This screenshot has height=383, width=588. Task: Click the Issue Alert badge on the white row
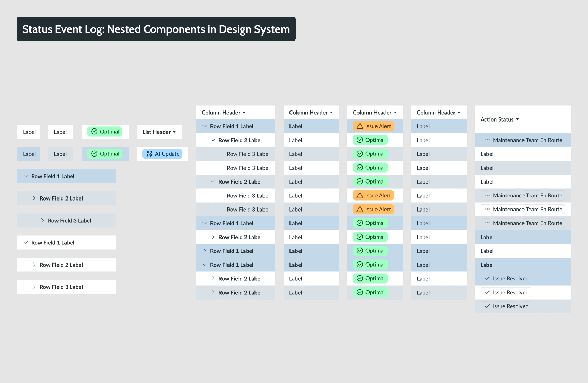373,195
